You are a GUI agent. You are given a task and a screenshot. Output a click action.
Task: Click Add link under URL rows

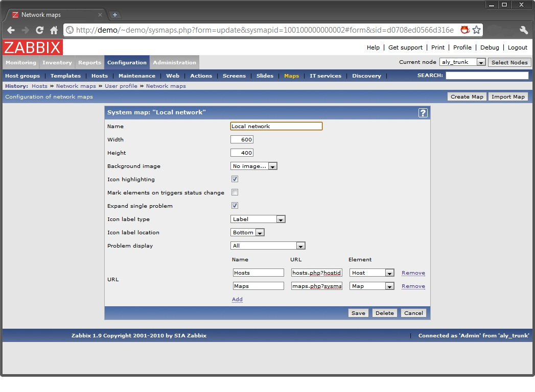tap(237, 299)
